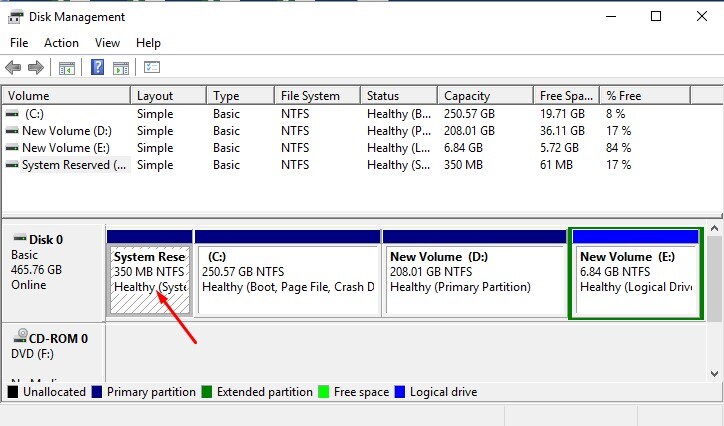Screen dimensions: 724x426
Task: Click the Disk 0 disk icon
Action: click(20, 239)
